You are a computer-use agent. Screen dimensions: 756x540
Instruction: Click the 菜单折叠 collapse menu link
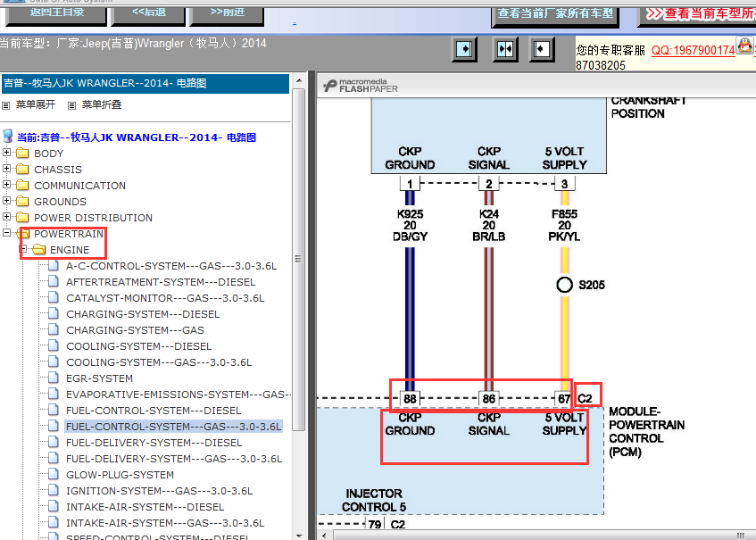click(x=102, y=104)
